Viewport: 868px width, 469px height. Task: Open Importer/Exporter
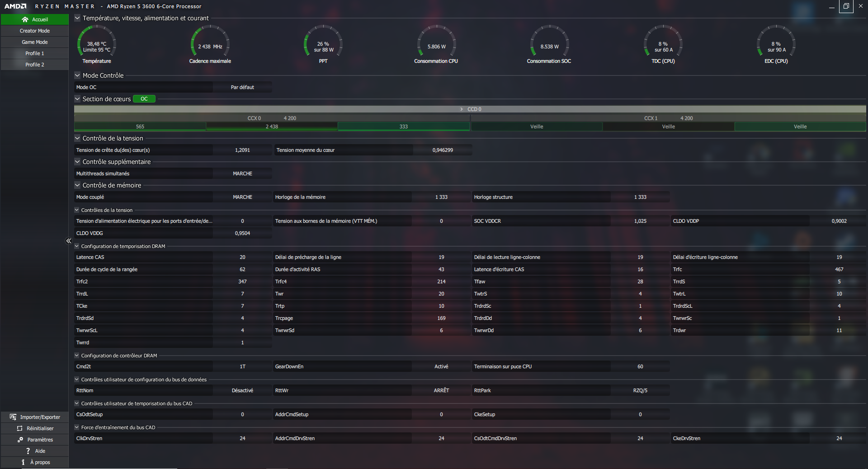point(35,417)
